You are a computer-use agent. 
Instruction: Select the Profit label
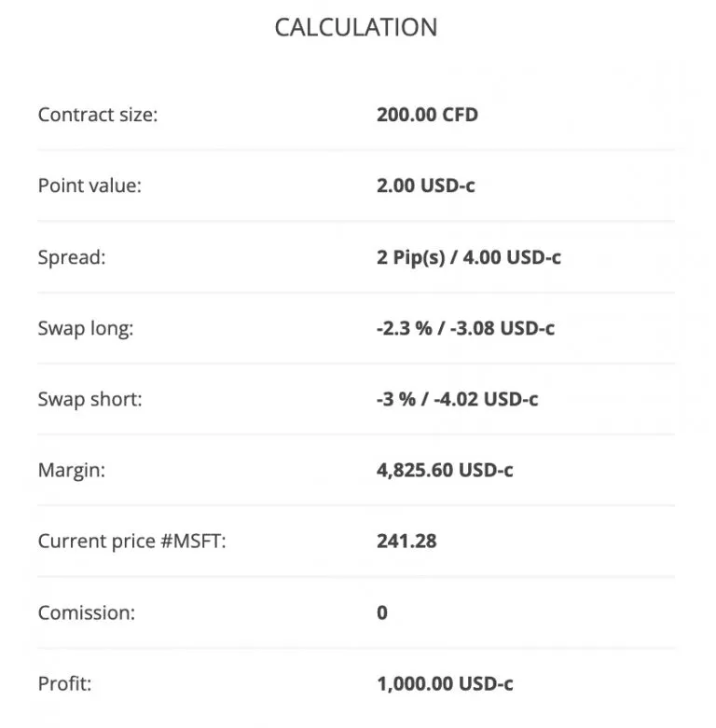[64, 683]
